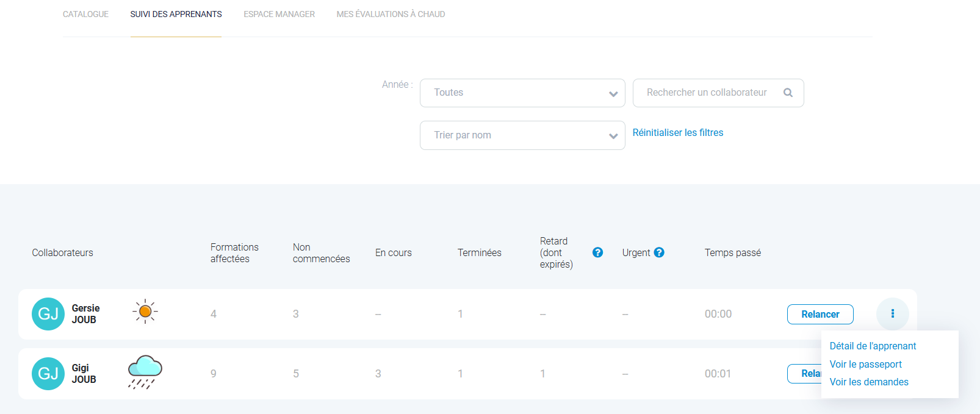Image resolution: width=980 pixels, height=414 pixels.
Task: Click Réinitialiser les filtres link
Action: pyautogui.click(x=677, y=133)
